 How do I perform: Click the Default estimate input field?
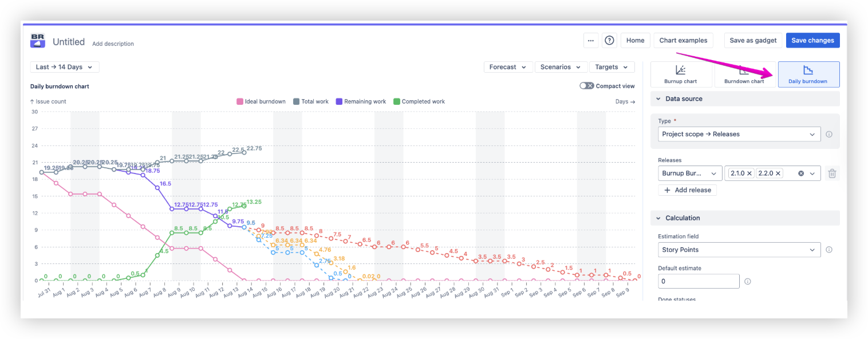pos(699,282)
